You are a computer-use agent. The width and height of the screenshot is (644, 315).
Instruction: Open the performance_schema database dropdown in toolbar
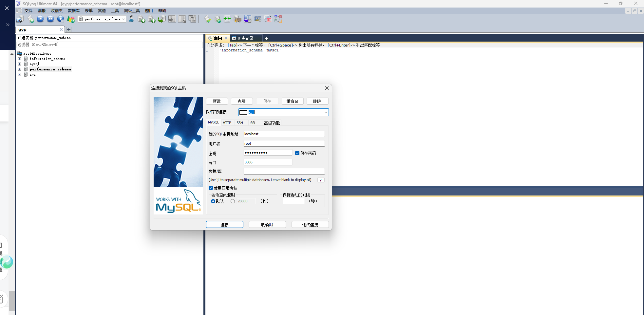102,19
